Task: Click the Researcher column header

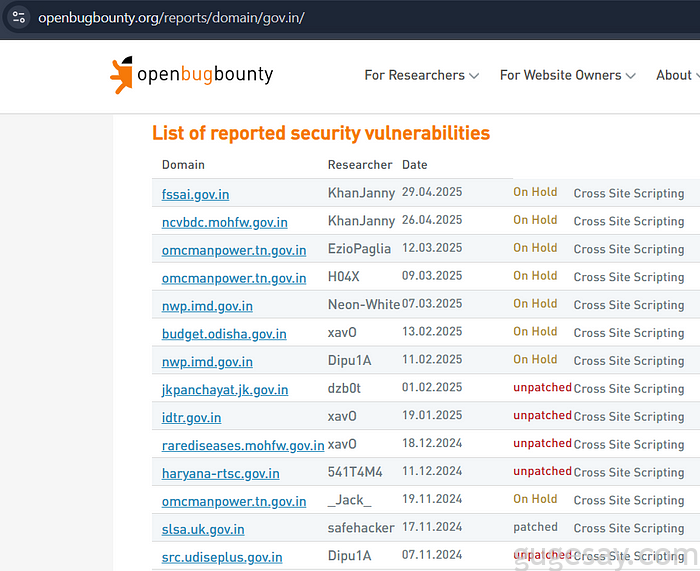Action: (x=360, y=165)
